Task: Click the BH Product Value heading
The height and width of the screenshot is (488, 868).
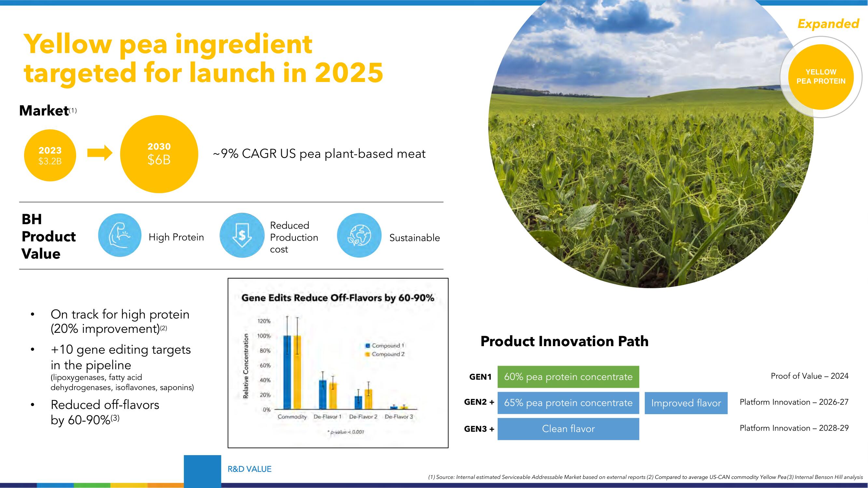Action: click(48, 237)
